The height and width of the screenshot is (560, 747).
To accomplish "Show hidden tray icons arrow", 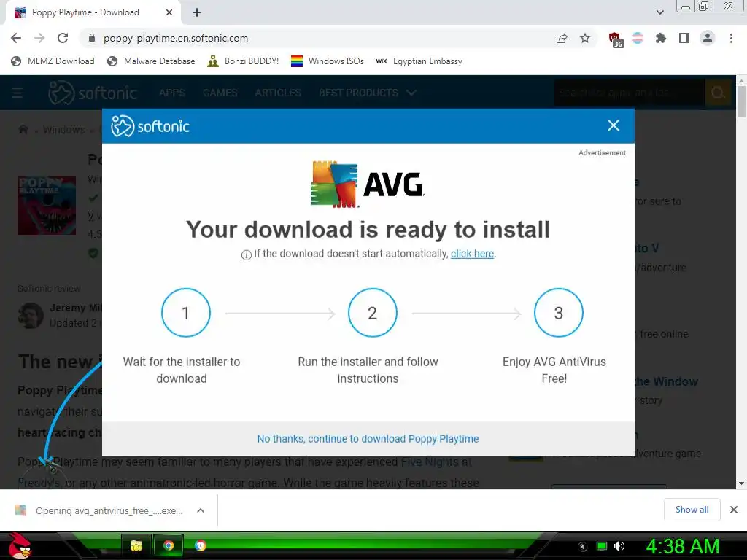I will click(x=583, y=546).
